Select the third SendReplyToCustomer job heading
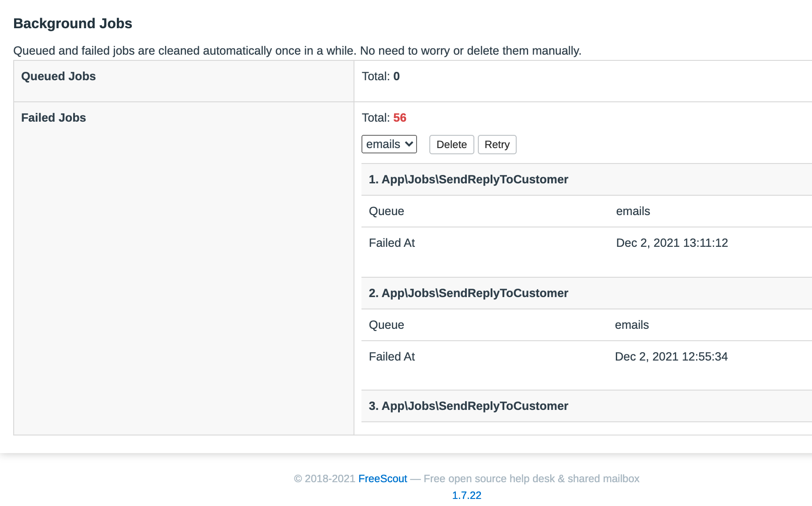The width and height of the screenshot is (812, 506). [x=468, y=406]
